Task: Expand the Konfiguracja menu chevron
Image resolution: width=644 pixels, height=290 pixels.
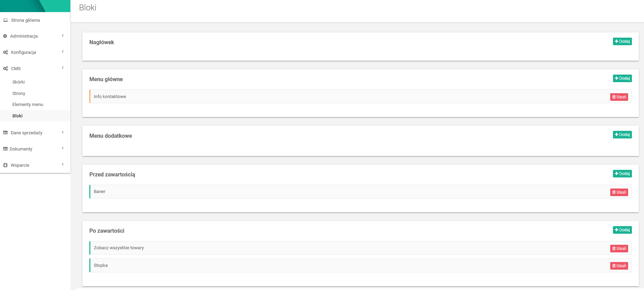Action: [x=63, y=52]
